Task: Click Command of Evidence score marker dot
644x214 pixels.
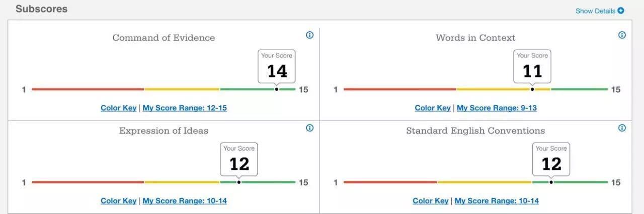Action: click(x=277, y=89)
